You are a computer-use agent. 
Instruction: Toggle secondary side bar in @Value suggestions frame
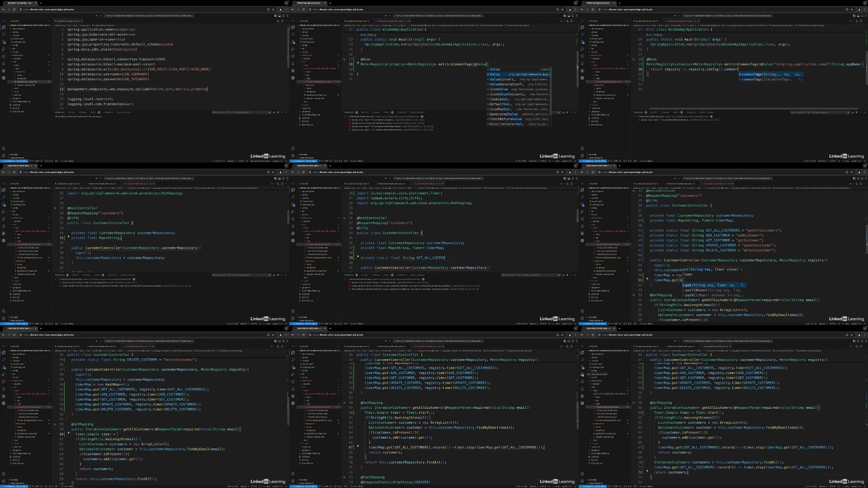click(x=573, y=15)
